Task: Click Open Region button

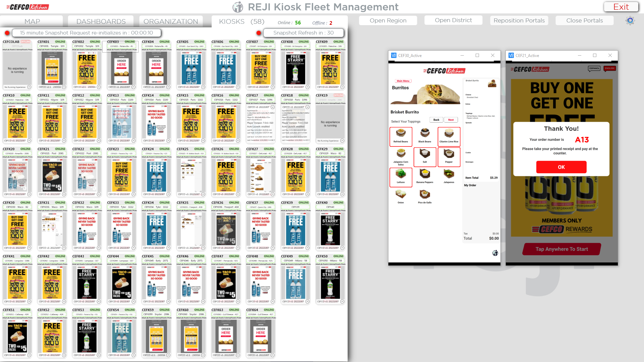Action: pos(388,20)
